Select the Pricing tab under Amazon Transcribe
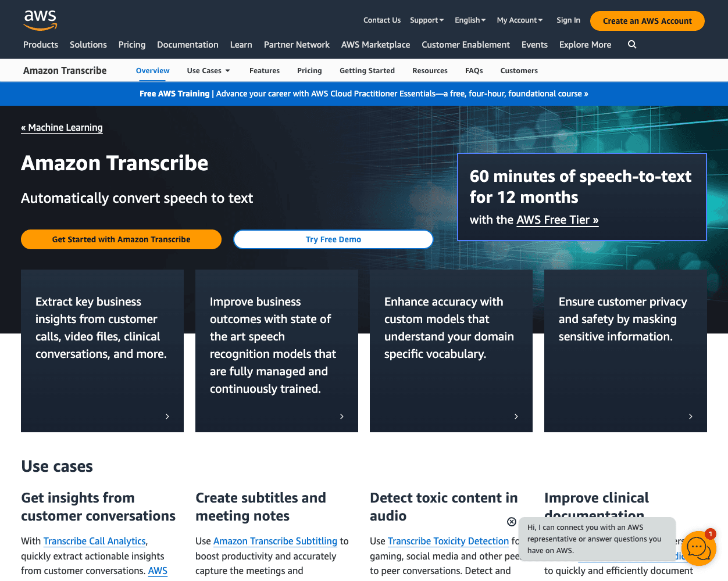This screenshot has width=728, height=581. [309, 71]
